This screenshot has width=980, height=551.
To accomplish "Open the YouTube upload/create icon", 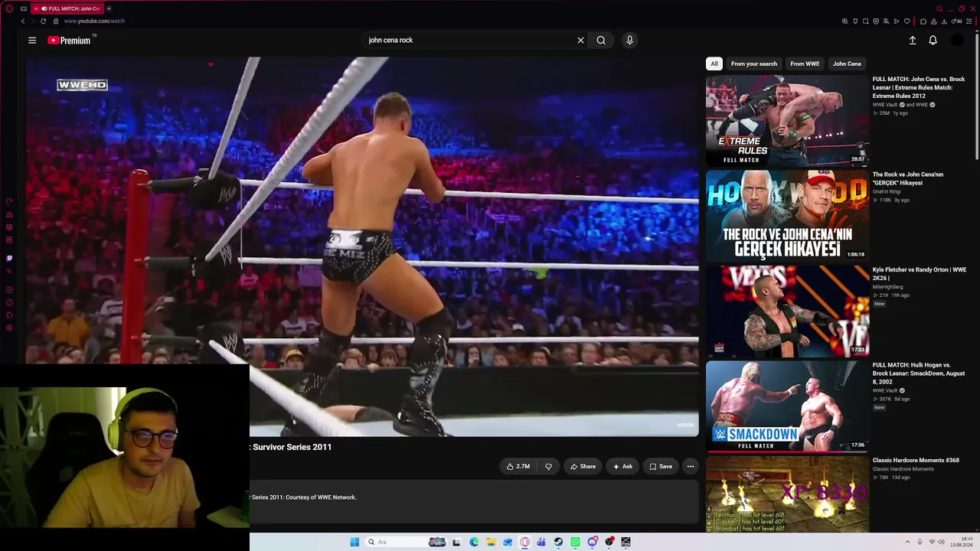I will (x=913, y=41).
